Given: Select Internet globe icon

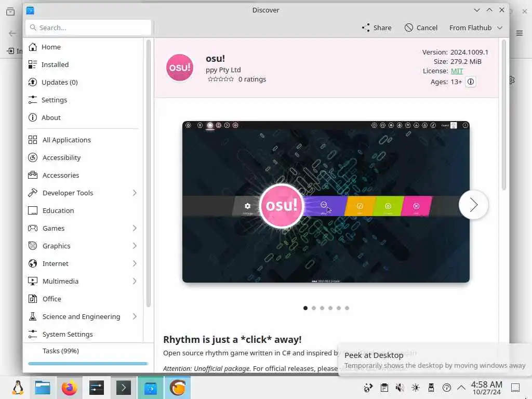Looking at the screenshot, I should 33,263.
